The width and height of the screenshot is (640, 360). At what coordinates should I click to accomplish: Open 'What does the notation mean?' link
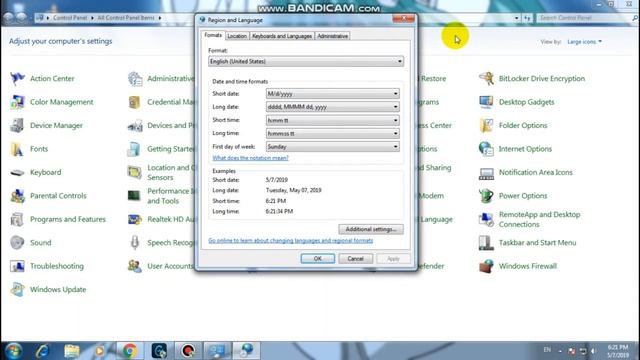[250, 158]
